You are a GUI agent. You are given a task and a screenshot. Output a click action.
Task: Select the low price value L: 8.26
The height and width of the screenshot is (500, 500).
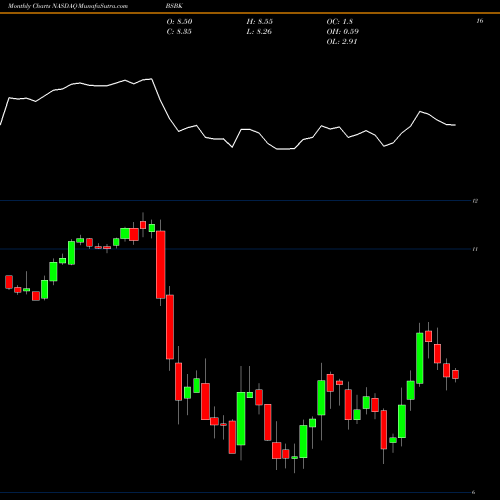[259, 32]
